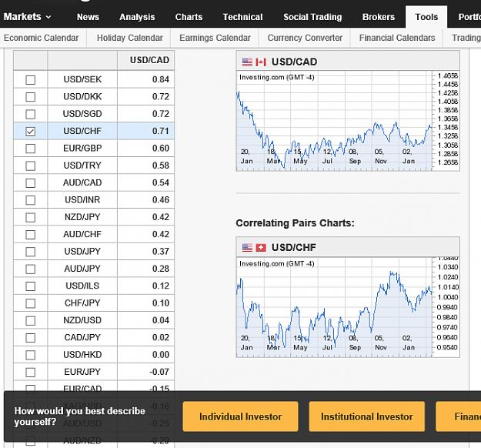Open the Brokers menu
The image size is (481, 448).
coord(378,17)
